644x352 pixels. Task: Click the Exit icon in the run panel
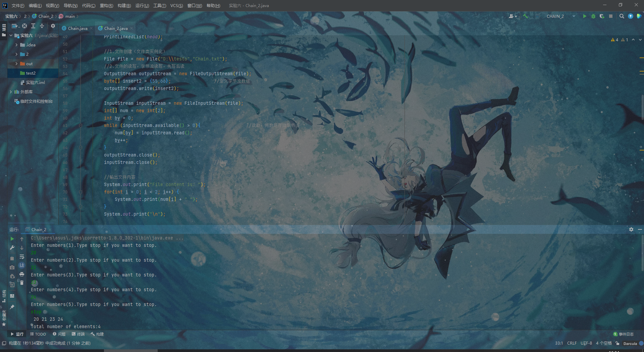(12, 285)
